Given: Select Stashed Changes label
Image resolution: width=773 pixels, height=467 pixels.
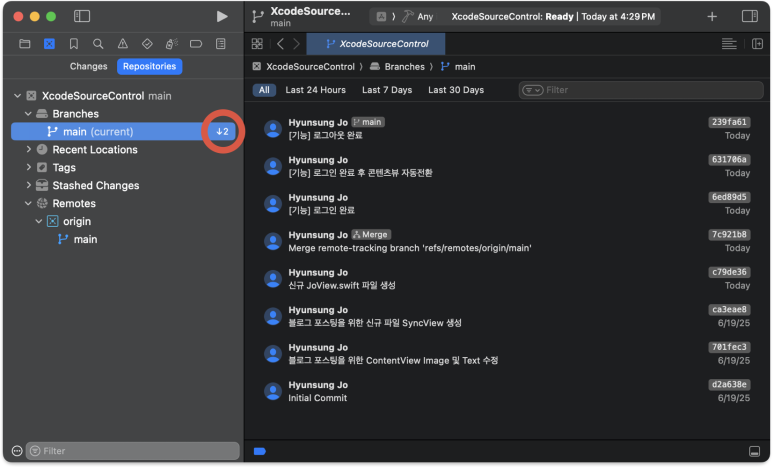Looking at the screenshot, I should 96,185.
